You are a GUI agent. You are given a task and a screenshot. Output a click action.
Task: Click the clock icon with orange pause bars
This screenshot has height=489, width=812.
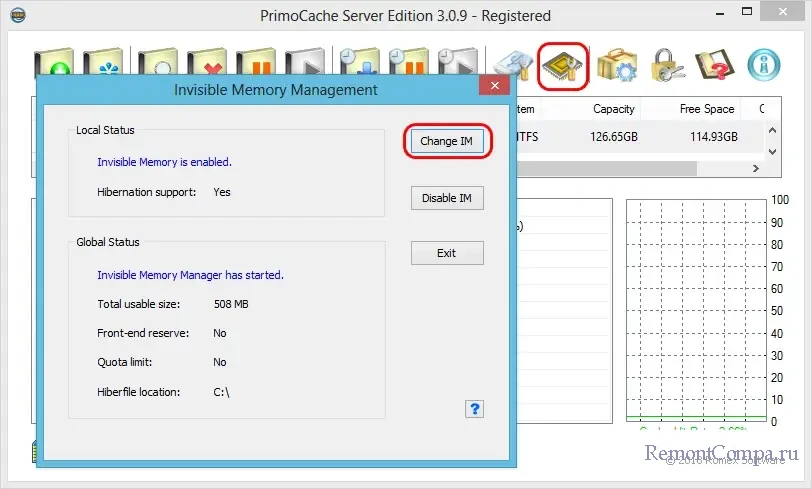point(409,64)
